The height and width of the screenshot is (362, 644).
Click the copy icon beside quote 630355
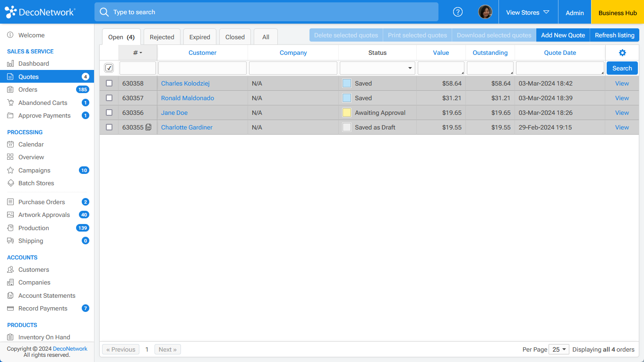[148, 127]
